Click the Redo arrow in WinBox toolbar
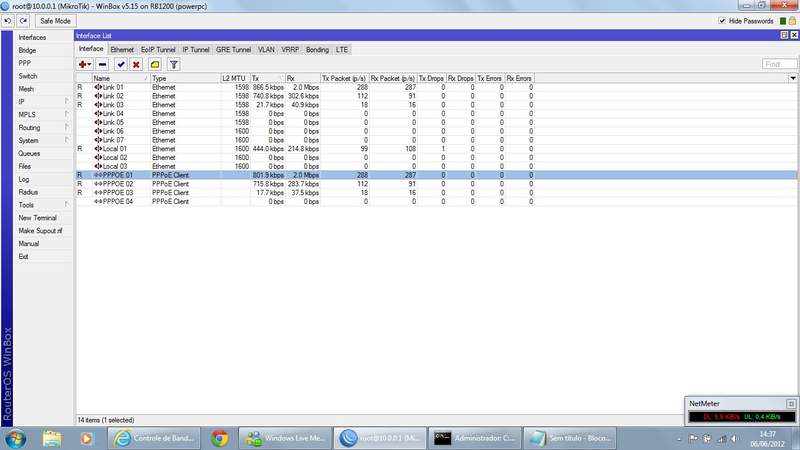The height and width of the screenshot is (450, 800). pyautogui.click(x=23, y=21)
